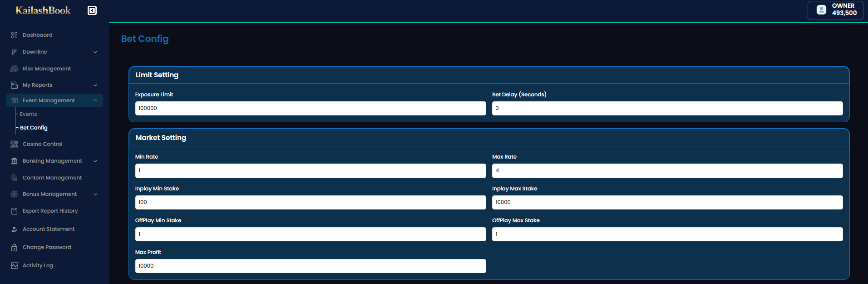Expand the Banking Management chevron
868x284 pixels.
[95, 161]
